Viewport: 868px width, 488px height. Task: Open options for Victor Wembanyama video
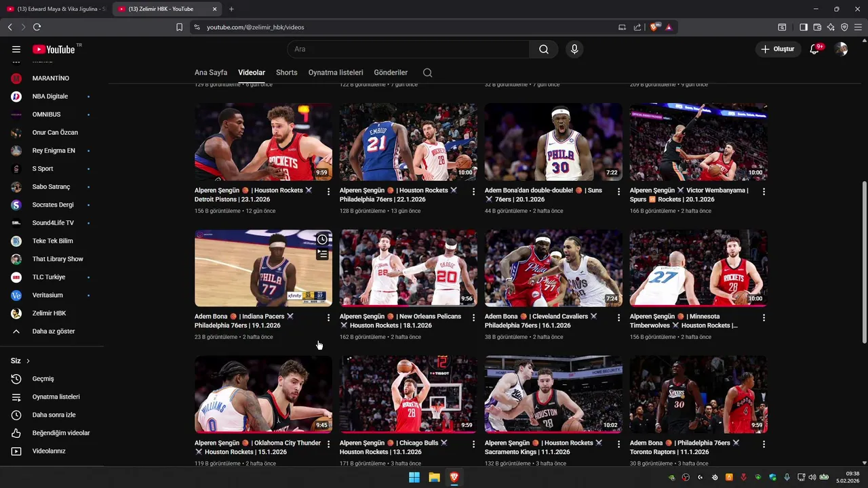pyautogui.click(x=764, y=192)
